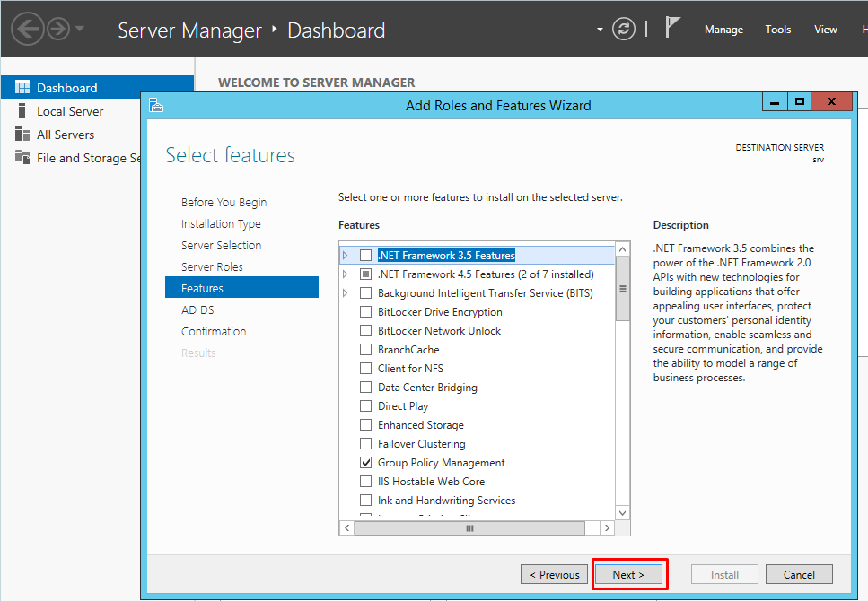Click features list horizontal scrollbar thumb
The width and height of the screenshot is (868, 601).
point(469,528)
